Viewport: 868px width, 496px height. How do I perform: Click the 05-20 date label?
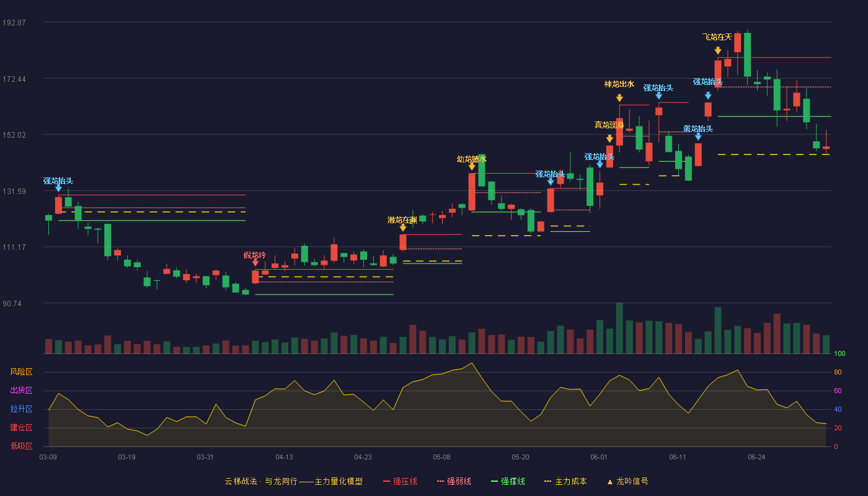(520, 457)
